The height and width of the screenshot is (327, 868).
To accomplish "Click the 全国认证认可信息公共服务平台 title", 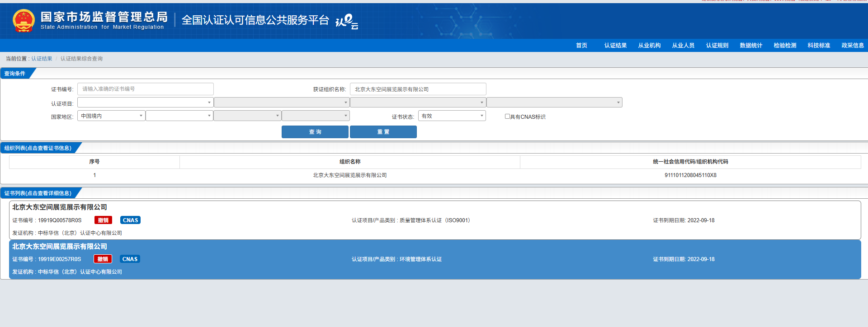I will pyautogui.click(x=255, y=20).
